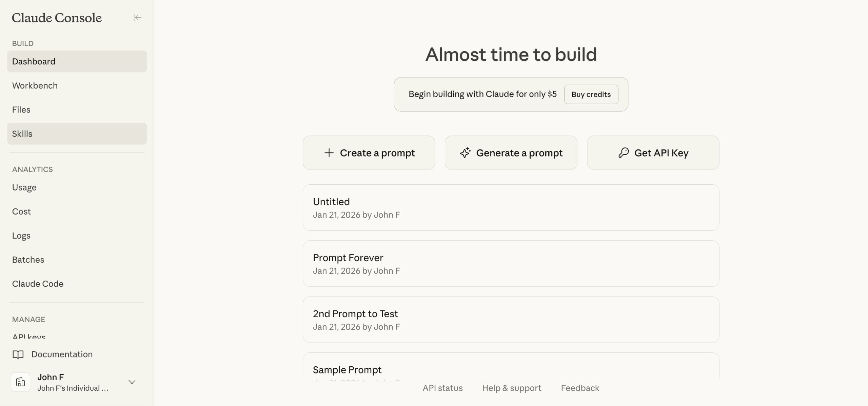Viewport: 868px width, 406px height.
Task: Click the sparkle icon on Generate a prompt
Action: tap(465, 153)
